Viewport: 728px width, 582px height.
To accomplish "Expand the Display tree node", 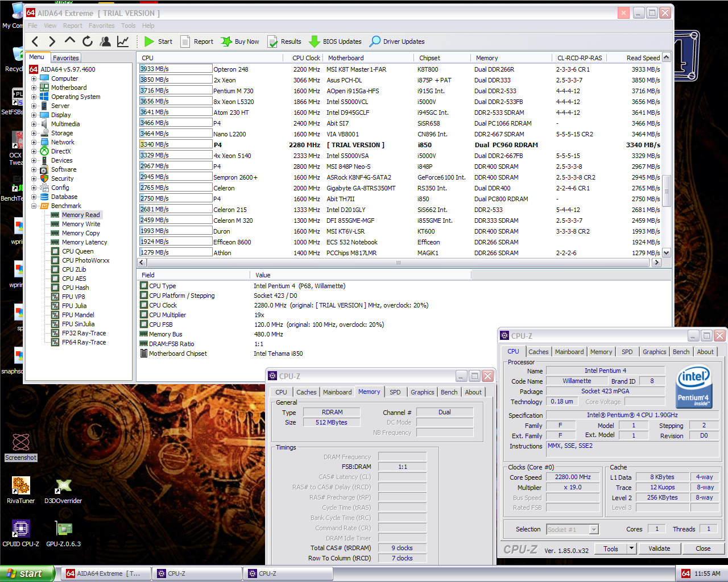I will pos(34,115).
